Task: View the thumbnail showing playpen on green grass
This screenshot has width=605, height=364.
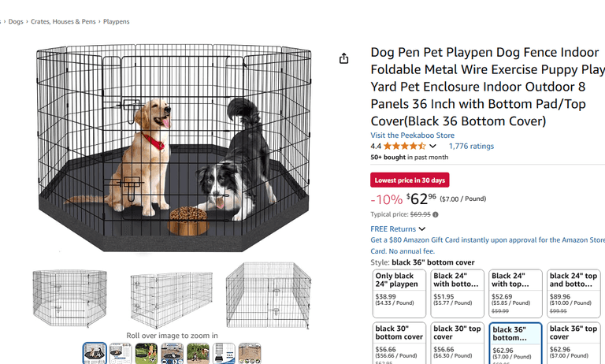Action: 147,353
